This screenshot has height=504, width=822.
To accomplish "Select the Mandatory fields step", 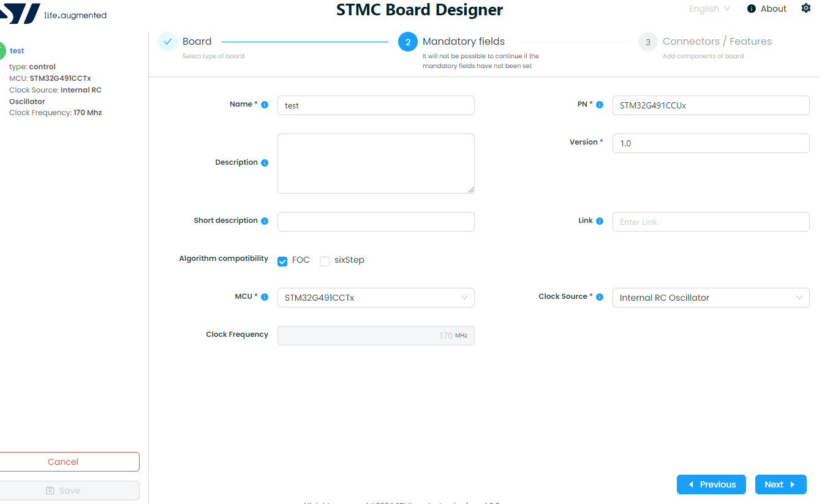I will (407, 42).
